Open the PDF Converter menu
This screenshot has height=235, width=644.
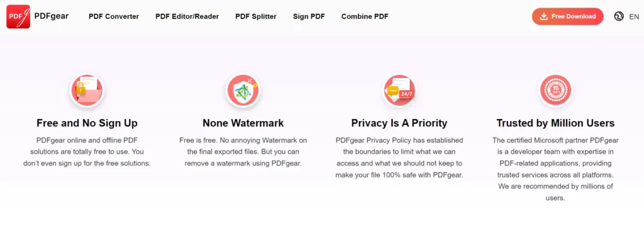(x=114, y=16)
